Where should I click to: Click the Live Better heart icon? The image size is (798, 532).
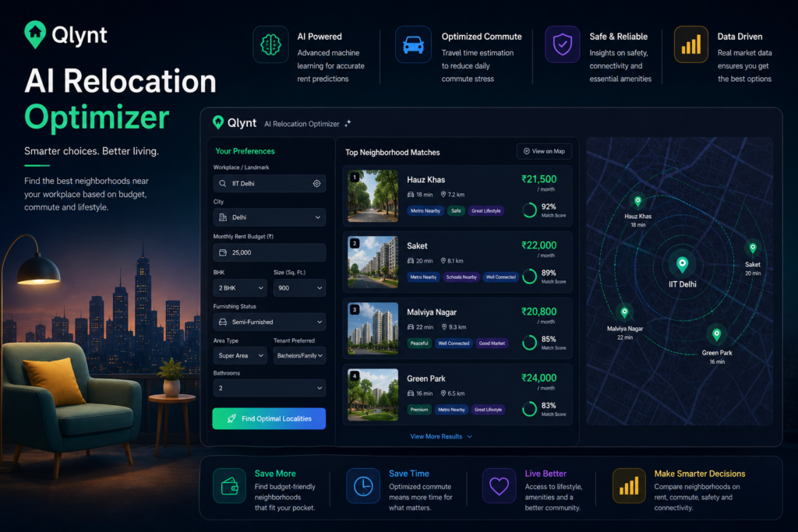[x=499, y=486]
